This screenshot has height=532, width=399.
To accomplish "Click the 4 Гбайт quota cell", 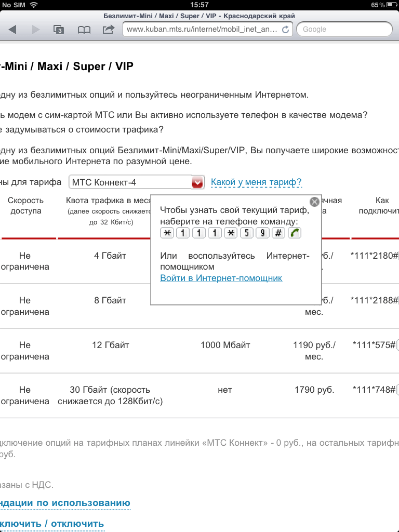I will coord(110,256).
